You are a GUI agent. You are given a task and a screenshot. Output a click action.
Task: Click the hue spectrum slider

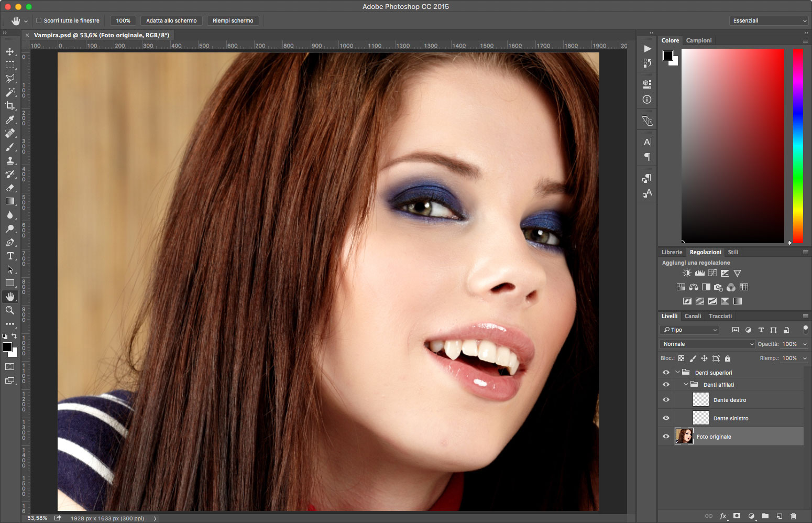[798, 146]
